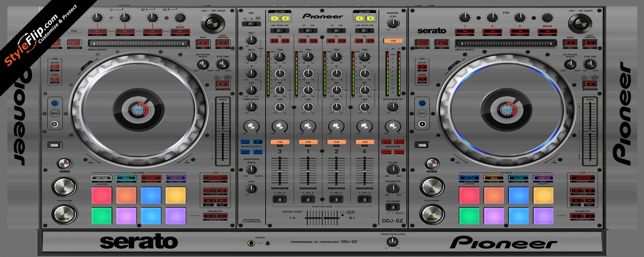644x257 pixels.
Task: Switch to deck 2 on the right deck
Action: [422, 103]
